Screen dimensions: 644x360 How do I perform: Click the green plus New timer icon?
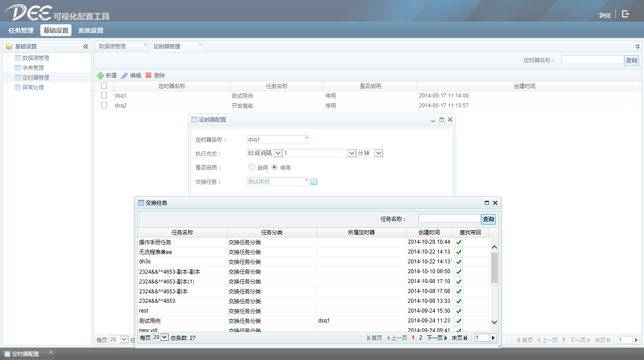click(101, 76)
